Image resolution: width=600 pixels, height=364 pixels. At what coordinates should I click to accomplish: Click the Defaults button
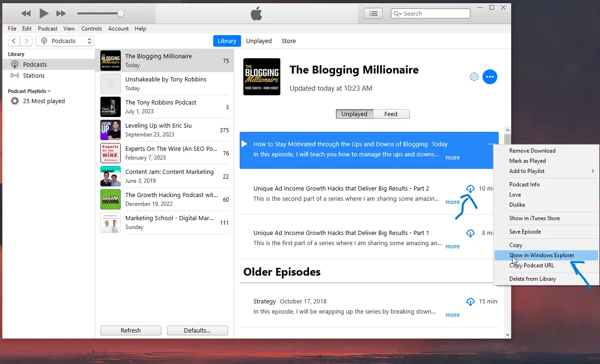tap(197, 330)
